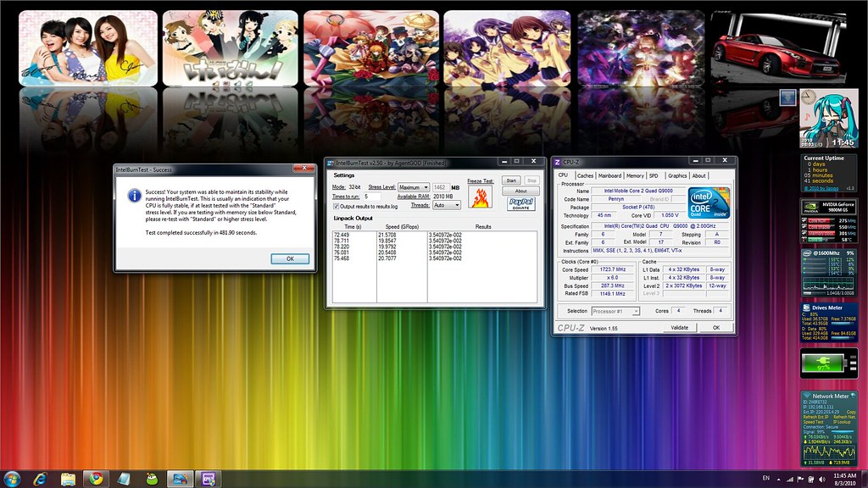The height and width of the screenshot is (488, 868).
Task: Click the EN language indicator
Action: click(766, 478)
